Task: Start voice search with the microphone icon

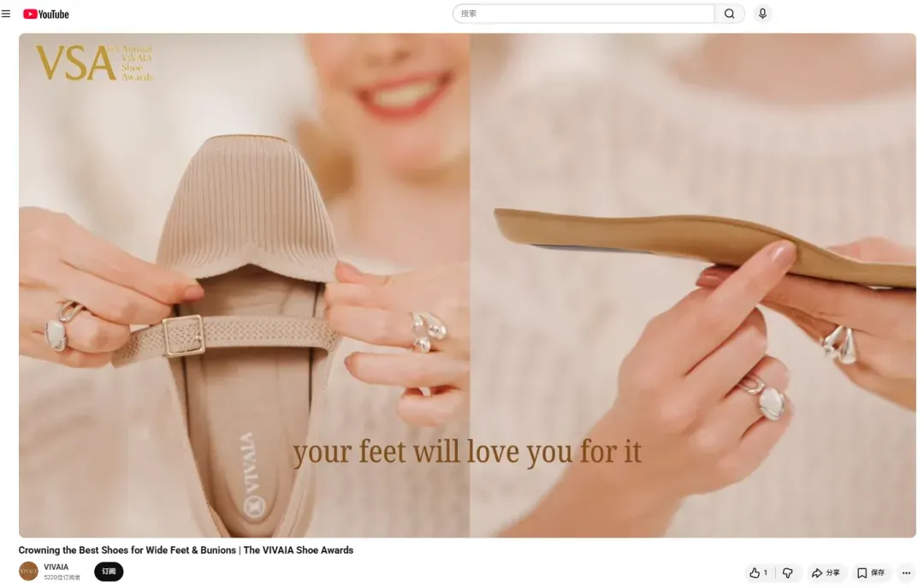Action: point(762,14)
